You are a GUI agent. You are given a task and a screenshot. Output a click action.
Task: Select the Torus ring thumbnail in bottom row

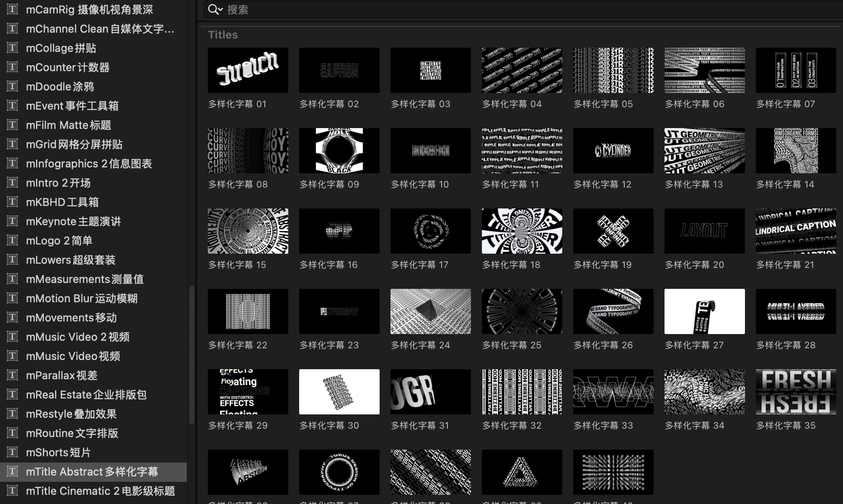[339, 472]
